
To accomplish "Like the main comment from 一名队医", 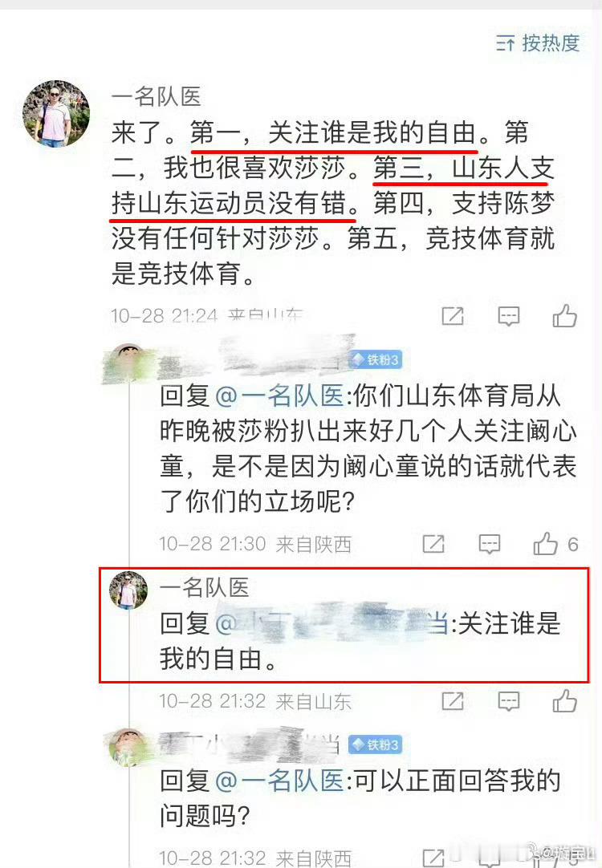I will point(564,315).
